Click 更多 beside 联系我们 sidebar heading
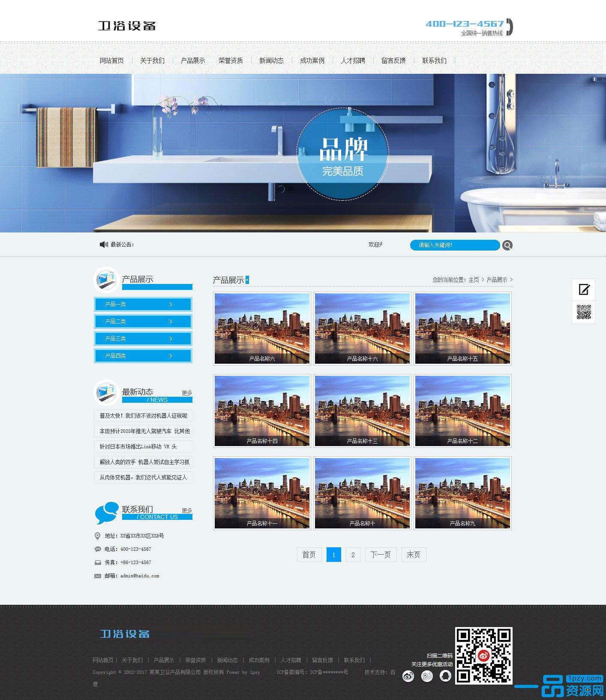 tap(187, 510)
